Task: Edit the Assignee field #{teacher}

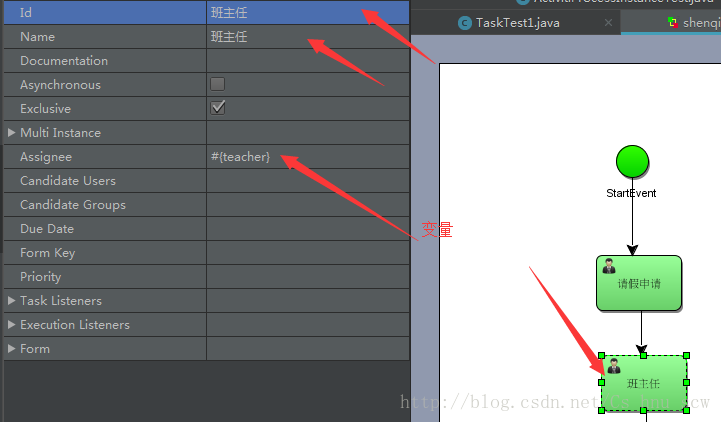Action: (x=308, y=157)
